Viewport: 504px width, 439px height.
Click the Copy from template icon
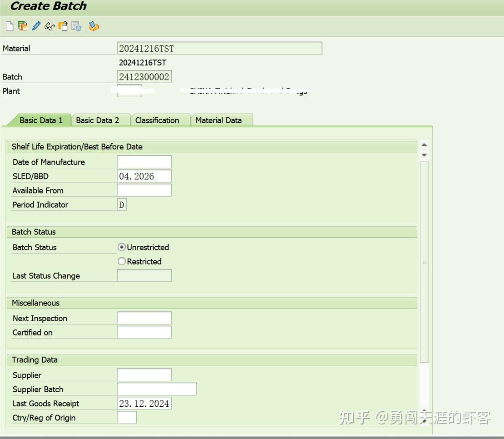pos(63,26)
